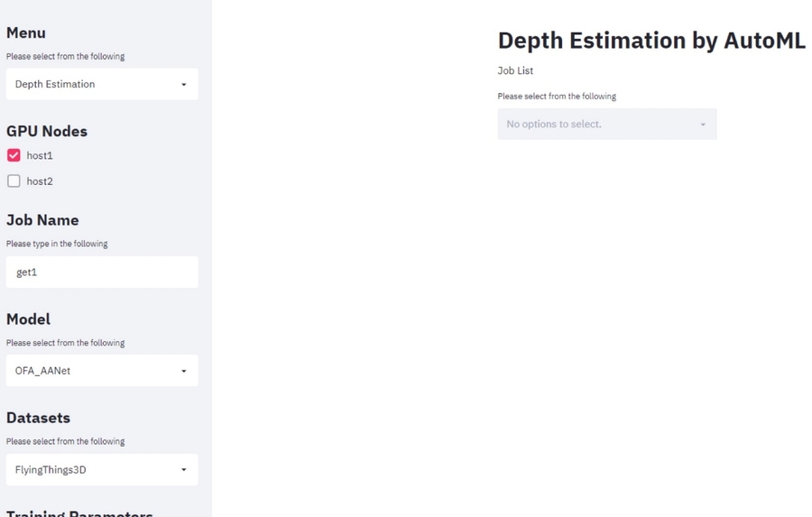
Task: Click the 'GPU Nodes' section heading
Action: 47,131
